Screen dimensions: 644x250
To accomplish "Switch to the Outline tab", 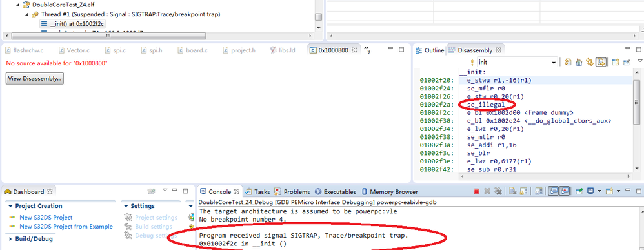I will pyautogui.click(x=430, y=50).
